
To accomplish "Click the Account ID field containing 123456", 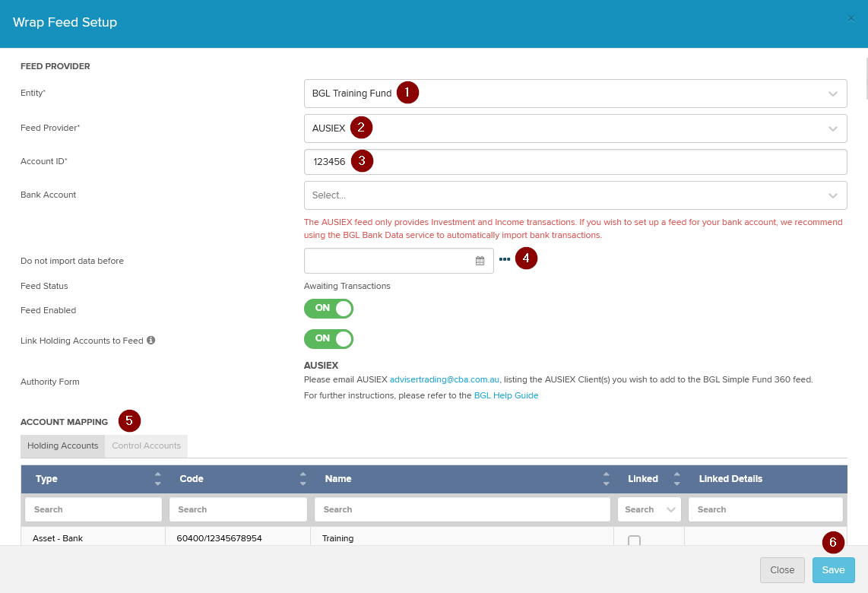I will tap(575, 162).
